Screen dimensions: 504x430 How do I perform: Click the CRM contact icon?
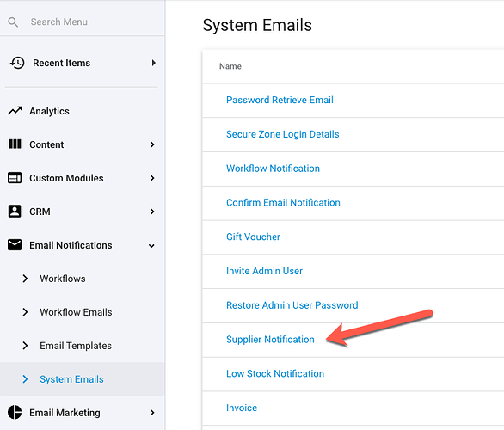pos(15,212)
